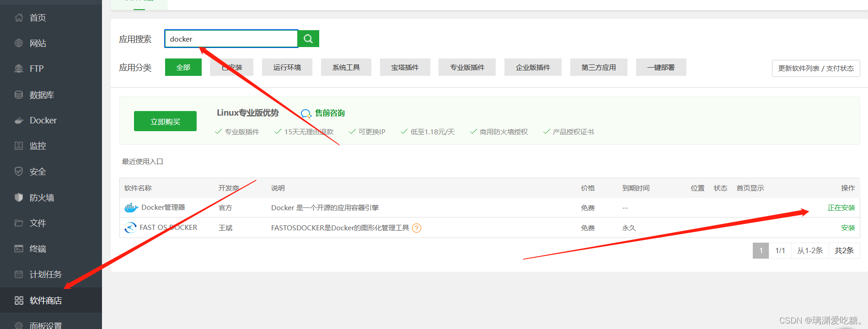868x329 pixels.
Task: Click the 王斌 developer cell
Action: point(225,228)
